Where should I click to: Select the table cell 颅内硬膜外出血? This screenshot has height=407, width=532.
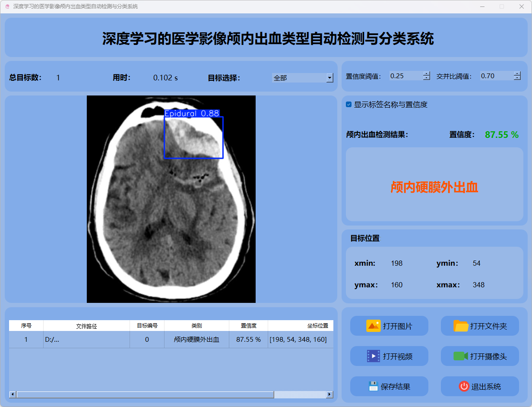pyautogui.click(x=197, y=340)
